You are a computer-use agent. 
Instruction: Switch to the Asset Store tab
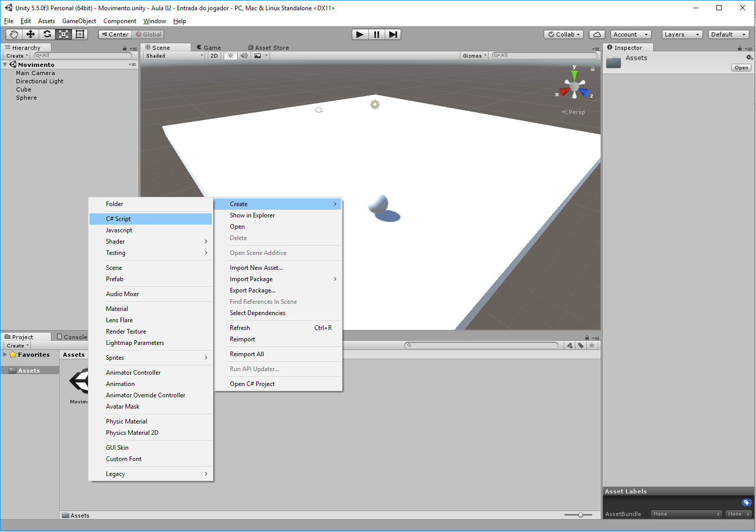268,48
